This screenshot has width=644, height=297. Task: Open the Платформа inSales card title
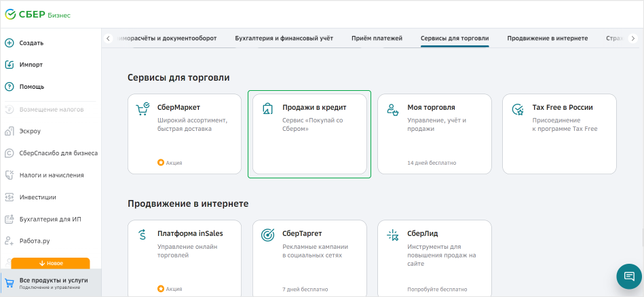pyautogui.click(x=190, y=233)
